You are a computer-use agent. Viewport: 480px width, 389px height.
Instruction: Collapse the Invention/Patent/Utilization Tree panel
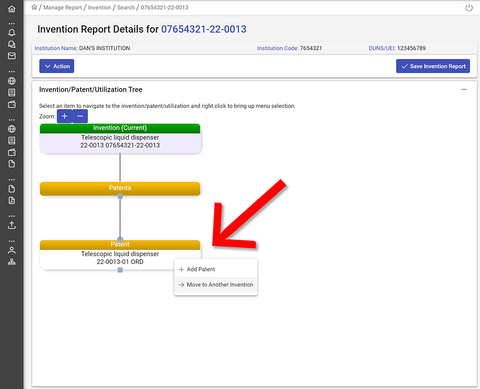click(x=464, y=89)
